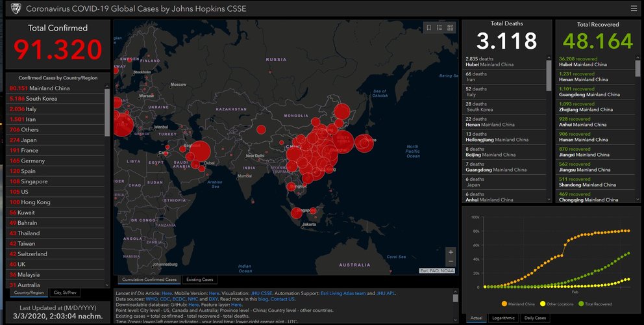Click the Johns Hopkins shield logo
Screen dimensions: 644x325
pyautogui.click(x=16, y=8)
